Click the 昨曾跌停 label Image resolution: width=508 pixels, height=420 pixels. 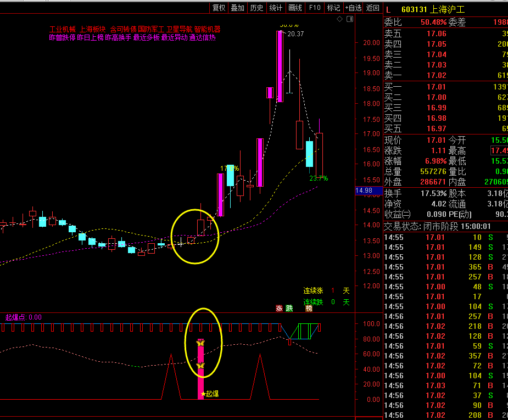tap(62, 37)
